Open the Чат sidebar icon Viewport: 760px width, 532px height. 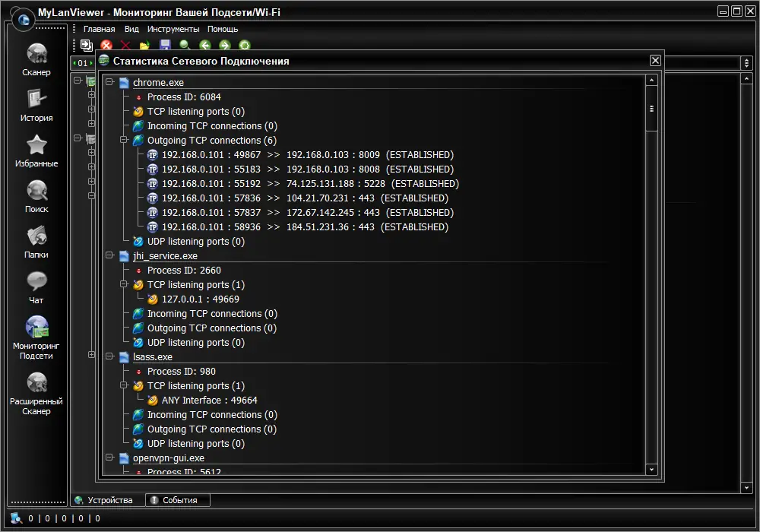pyautogui.click(x=36, y=287)
